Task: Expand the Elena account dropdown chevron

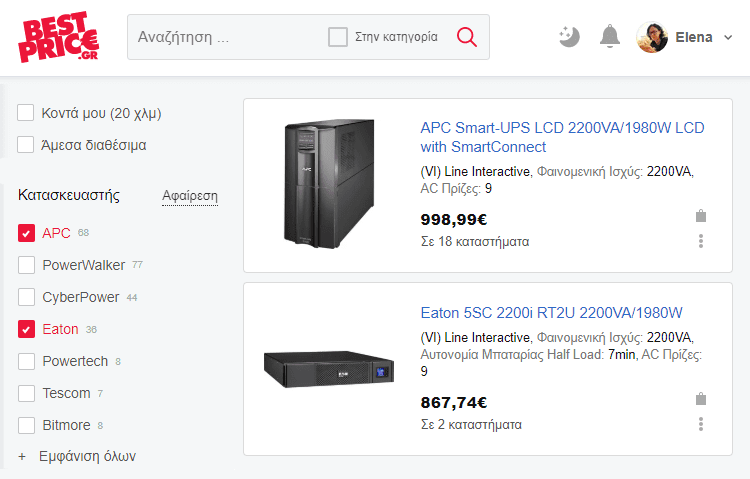Action: pos(728,37)
